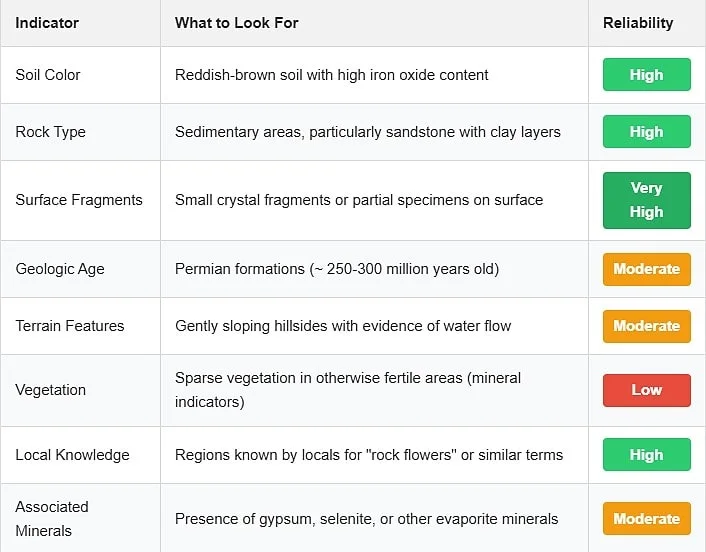Image resolution: width=706 pixels, height=552 pixels.
Task: Click the Permian formations description text
Action: point(337,269)
